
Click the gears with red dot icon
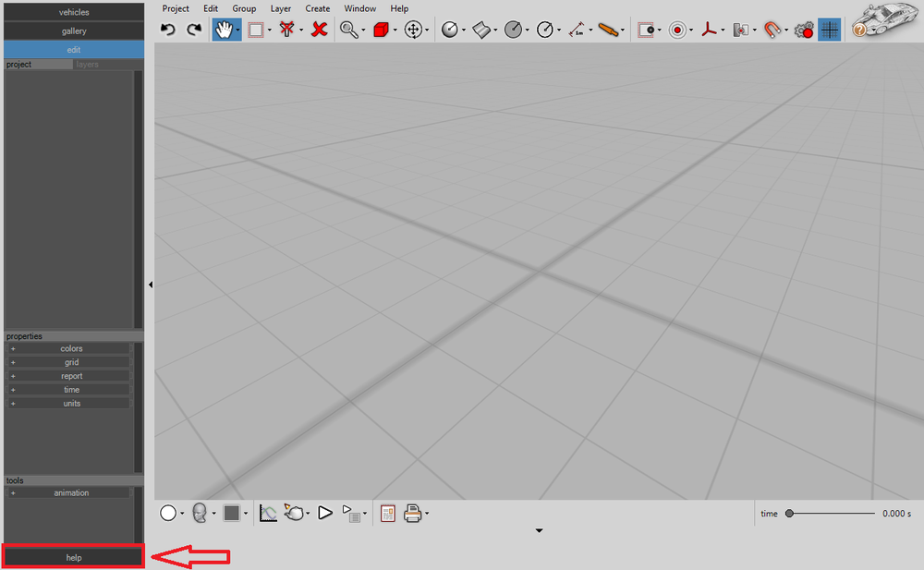[x=804, y=30]
